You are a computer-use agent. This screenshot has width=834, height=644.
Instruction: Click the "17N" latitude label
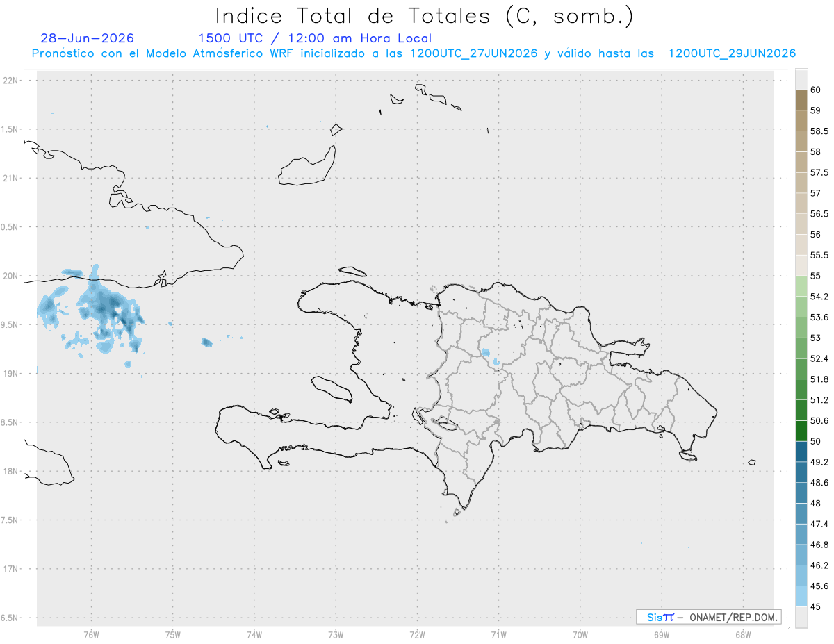pos(12,569)
